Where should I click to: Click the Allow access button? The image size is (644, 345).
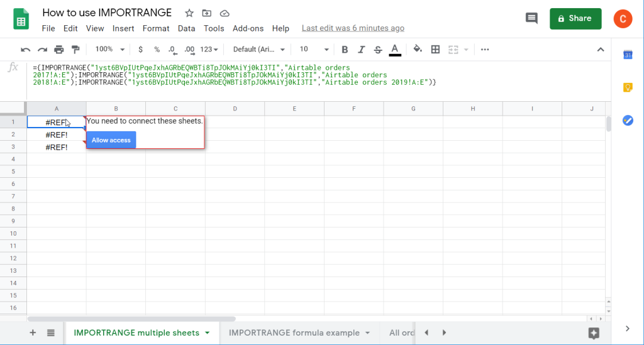111,140
